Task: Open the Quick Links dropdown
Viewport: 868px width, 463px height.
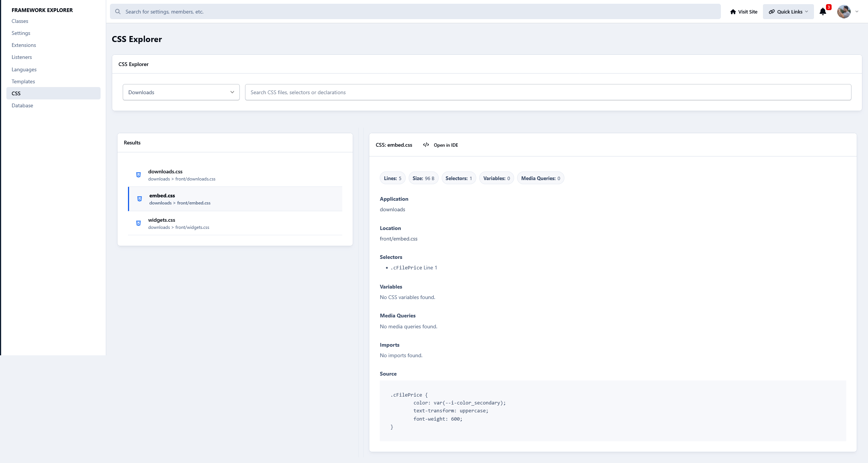Action: [x=788, y=12]
